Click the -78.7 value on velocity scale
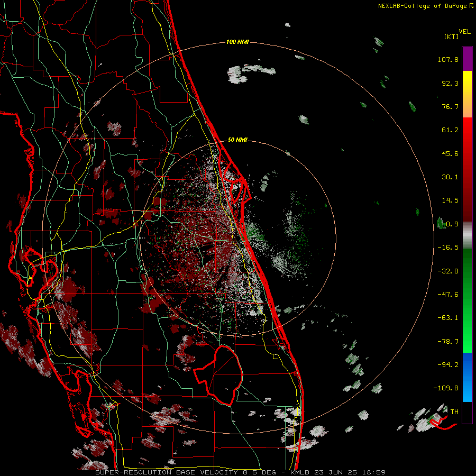 pos(448,342)
